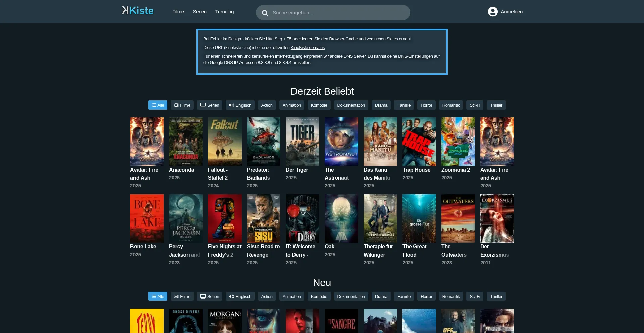This screenshot has width=644, height=333.
Task: Open Five Nights at Freddy's 2 poster
Action: (x=225, y=218)
